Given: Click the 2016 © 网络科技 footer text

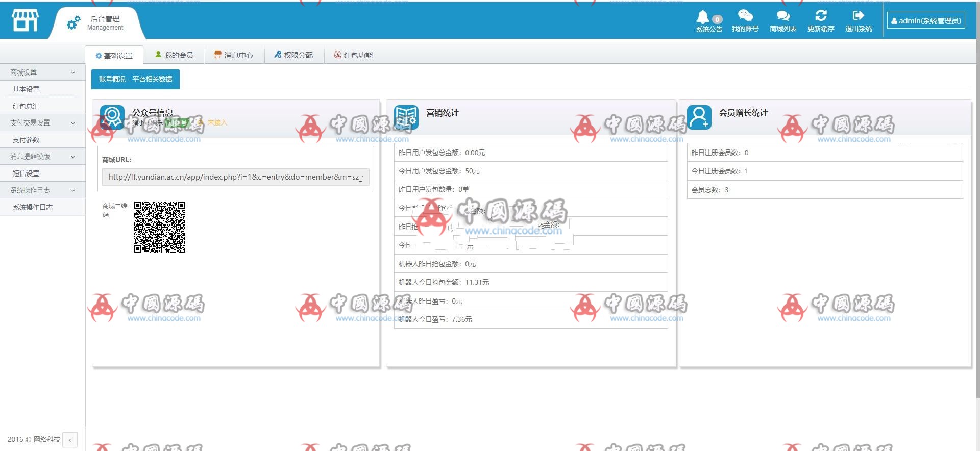Looking at the screenshot, I should tap(34, 439).
